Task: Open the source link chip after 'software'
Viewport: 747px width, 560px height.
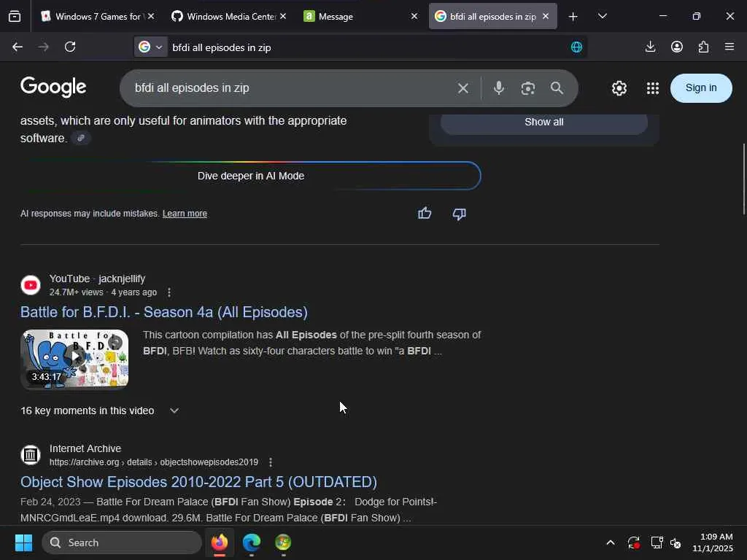Action: click(x=81, y=138)
